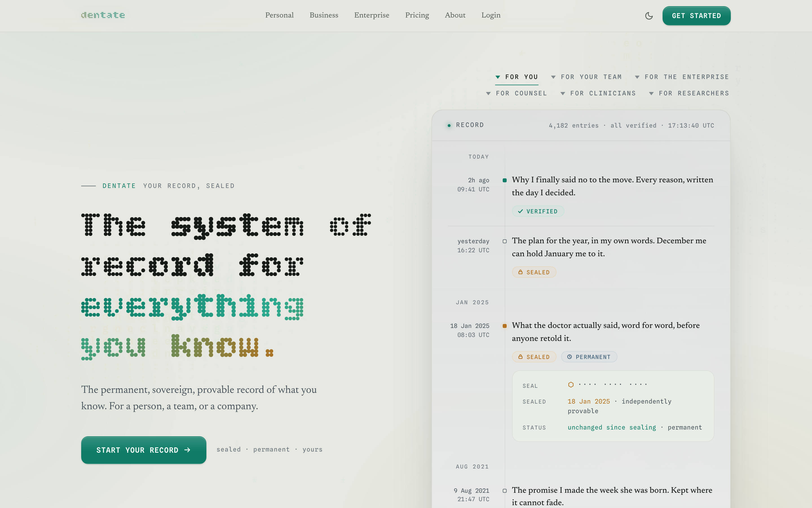This screenshot has height=508, width=812.
Task: Open 'What the doctor actually said' entry
Action: (x=606, y=332)
